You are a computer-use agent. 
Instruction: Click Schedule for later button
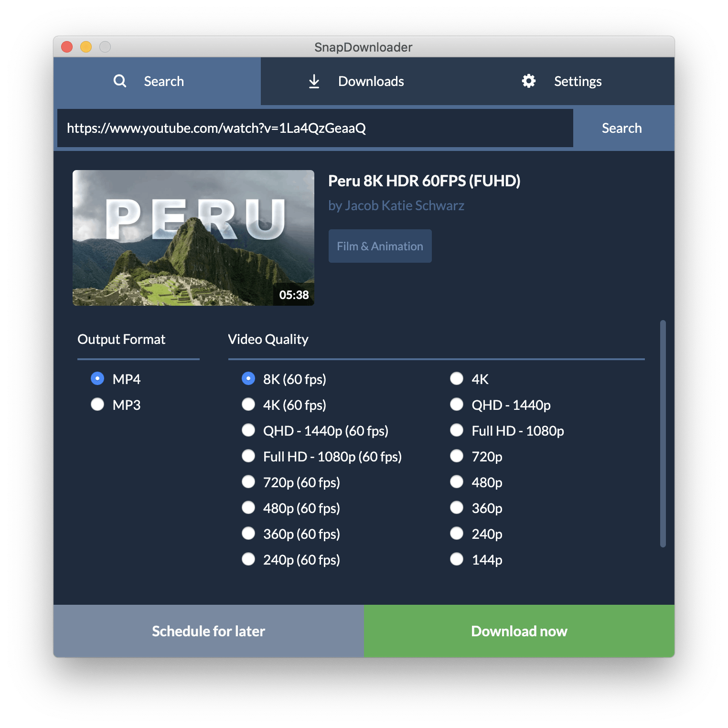(x=209, y=631)
